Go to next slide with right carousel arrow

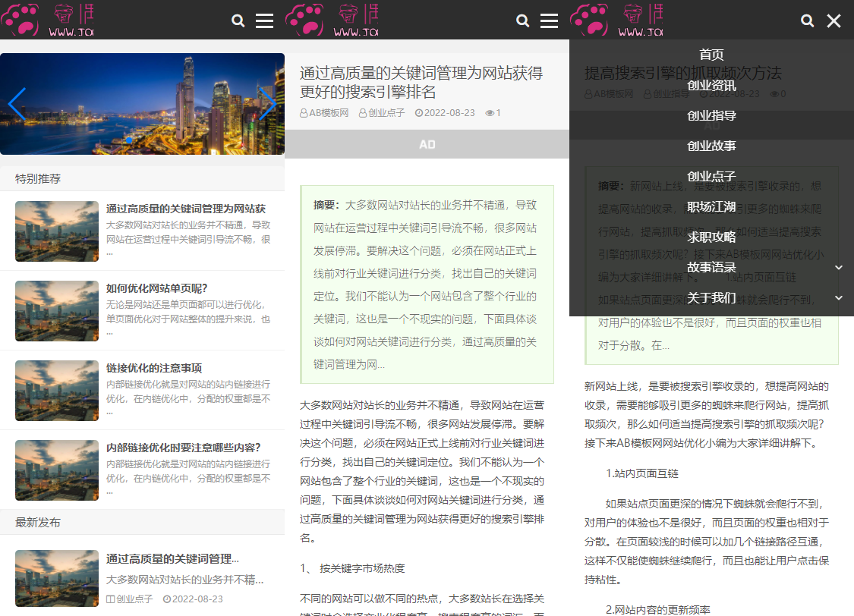[x=267, y=103]
